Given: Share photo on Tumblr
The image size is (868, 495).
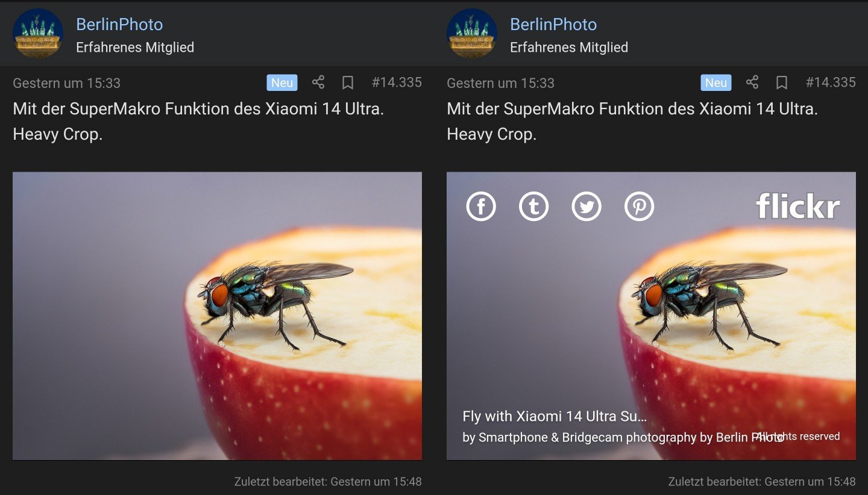Looking at the screenshot, I should coord(533,207).
